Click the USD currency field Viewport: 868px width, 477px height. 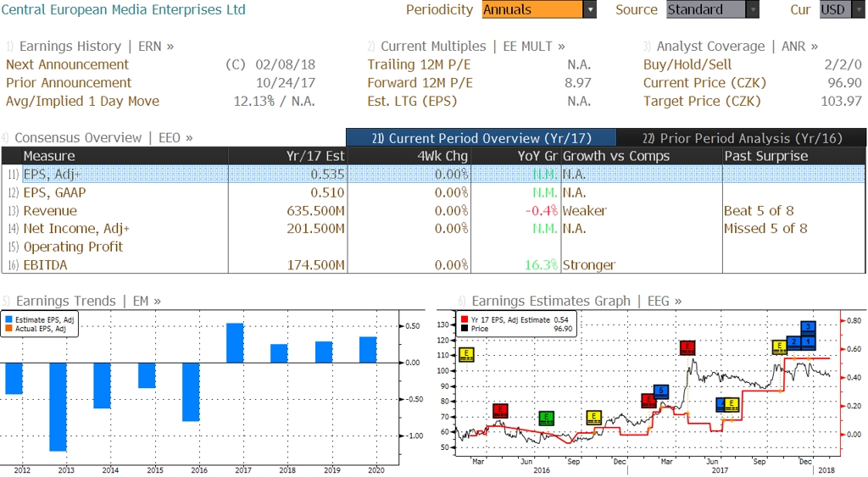[835, 9]
